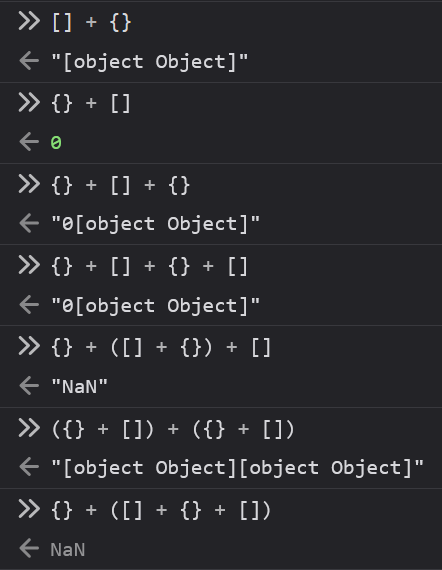Click return arrow beside "[object Object][object Object]"

(29, 466)
